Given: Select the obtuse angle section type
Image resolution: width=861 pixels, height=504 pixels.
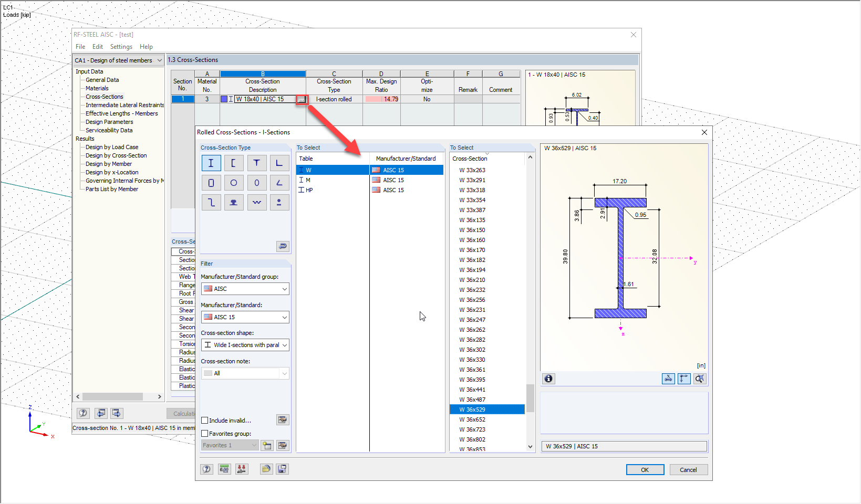Looking at the screenshot, I should pos(279,183).
